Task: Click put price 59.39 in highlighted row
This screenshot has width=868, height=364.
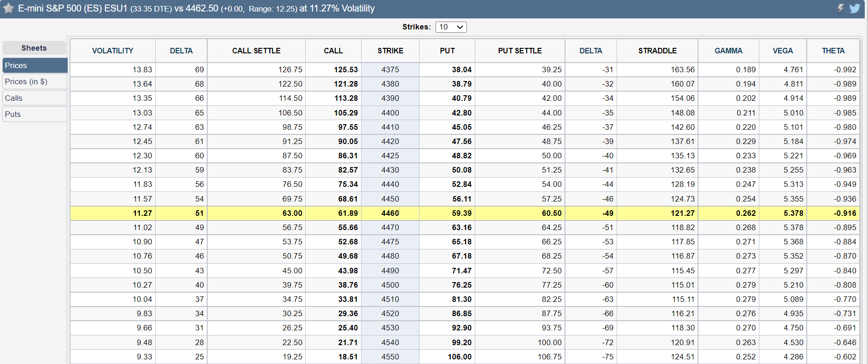Action: tap(462, 213)
